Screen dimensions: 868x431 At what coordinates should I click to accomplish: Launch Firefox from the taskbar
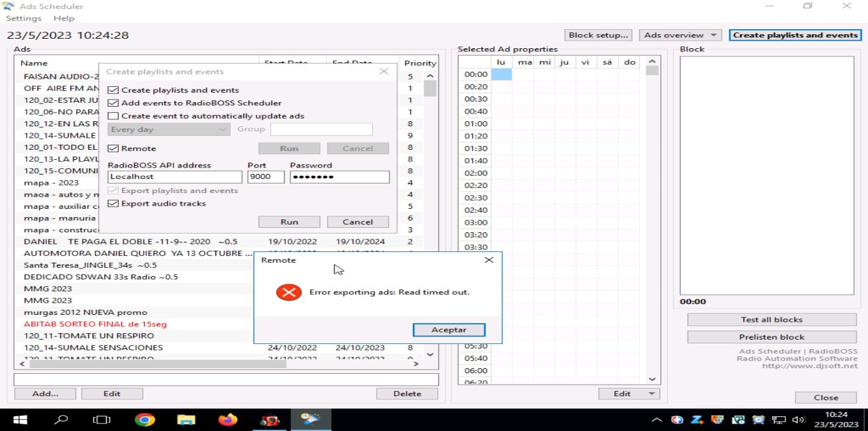pos(227,420)
